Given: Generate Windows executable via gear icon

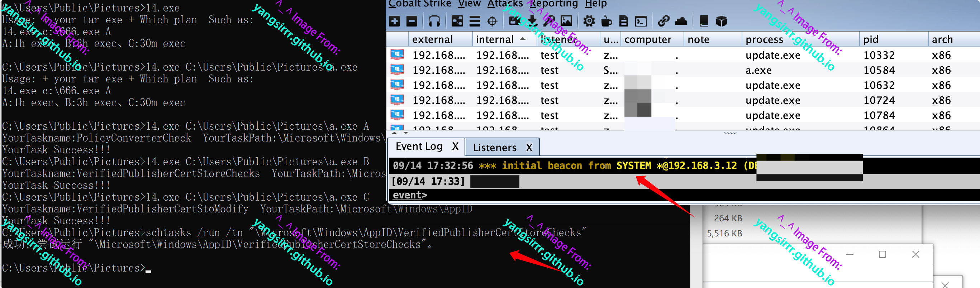Looking at the screenshot, I should point(589,21).
